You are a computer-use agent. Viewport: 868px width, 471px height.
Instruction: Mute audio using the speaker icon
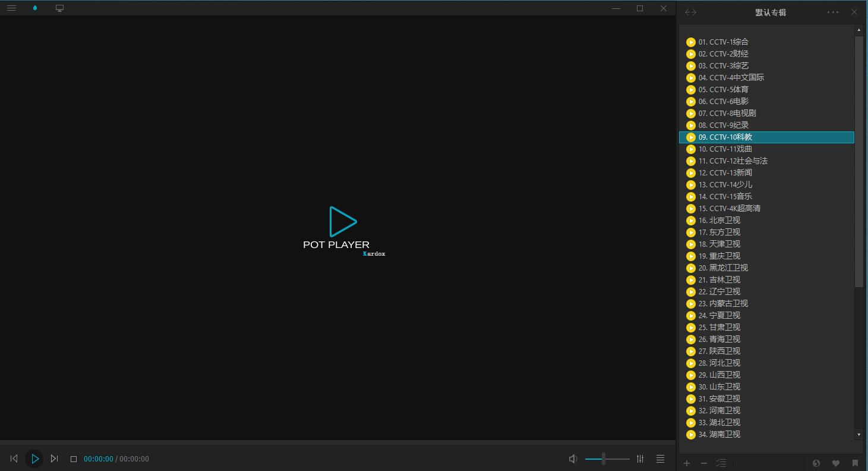pos(573,459)
